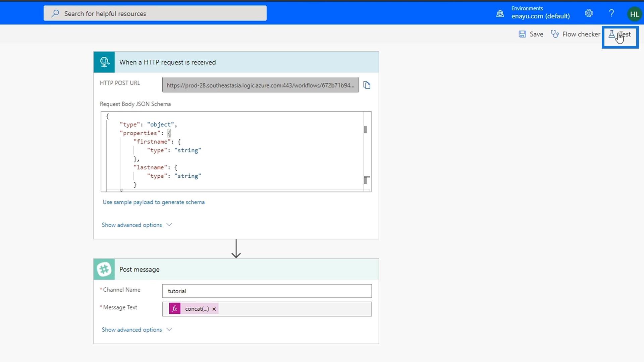Click the Help question mark icon

(x=611, y=13)
